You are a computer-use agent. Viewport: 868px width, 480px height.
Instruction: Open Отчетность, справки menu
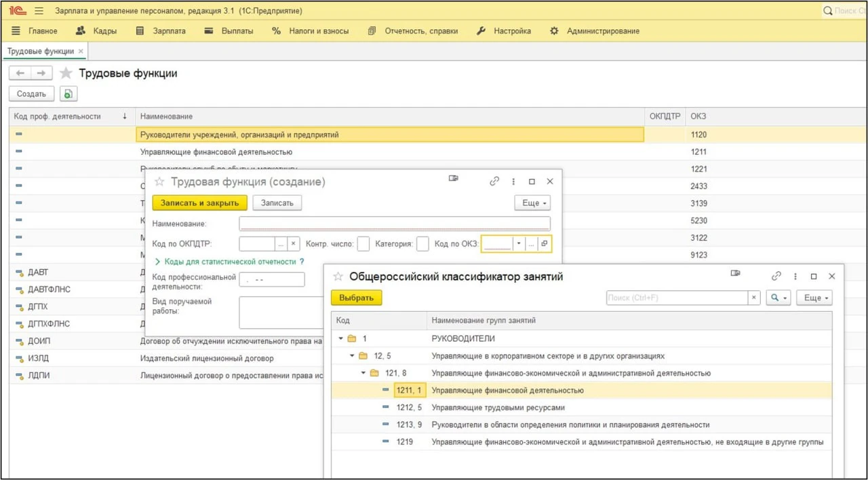tap(413, 31)
